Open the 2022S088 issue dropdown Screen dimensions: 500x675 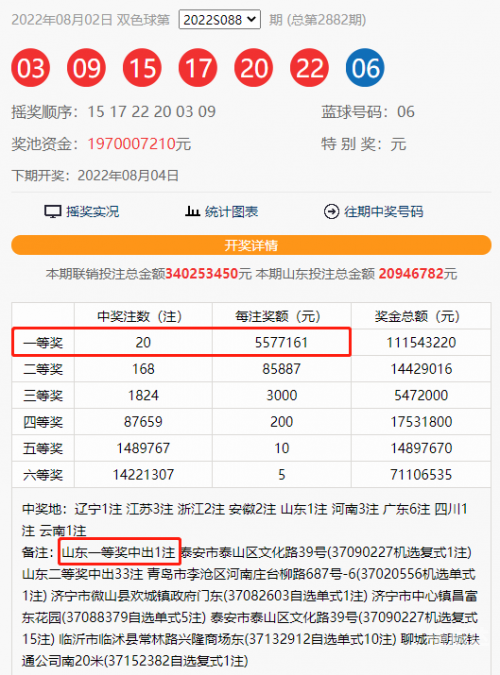[x=220, y=20]
